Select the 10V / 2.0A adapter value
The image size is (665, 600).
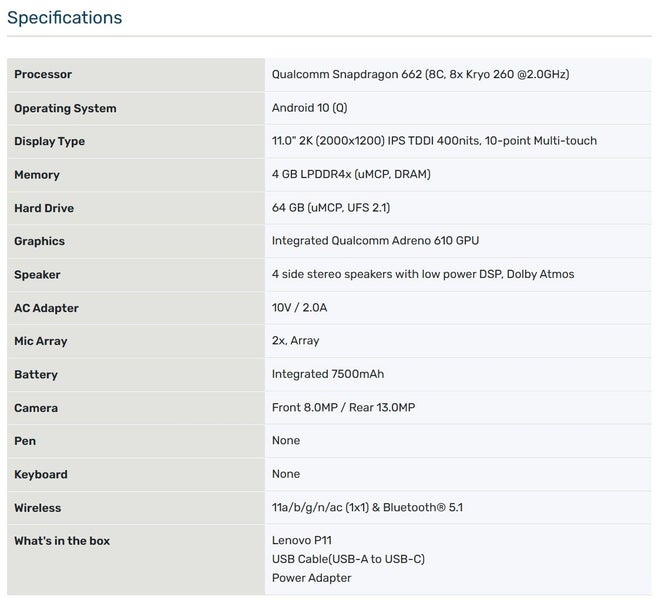pyautogui.click(x=299, y=308)
